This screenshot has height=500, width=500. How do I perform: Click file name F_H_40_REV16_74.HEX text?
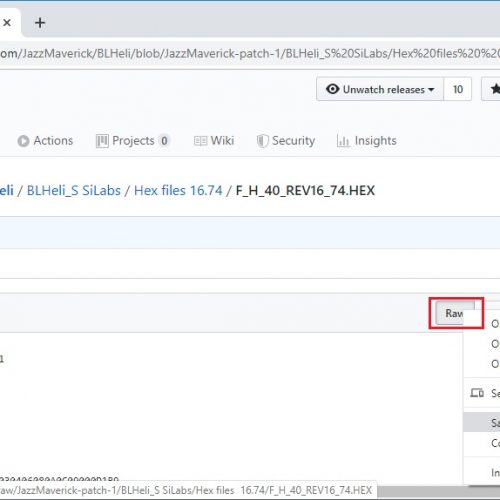305,191
